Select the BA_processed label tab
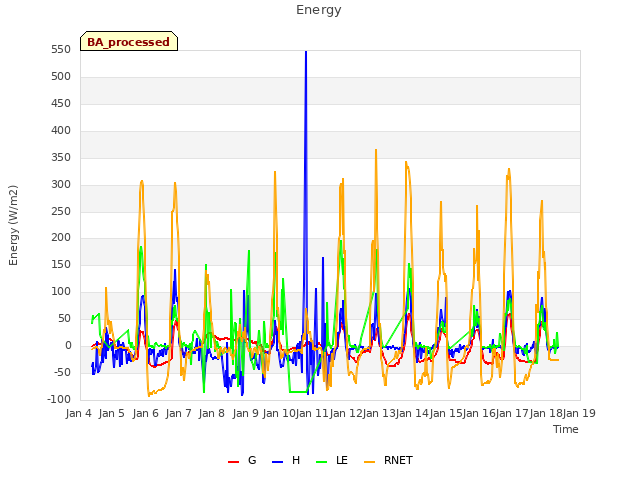This screenshot has width=640, height=480. pos(129,42)
